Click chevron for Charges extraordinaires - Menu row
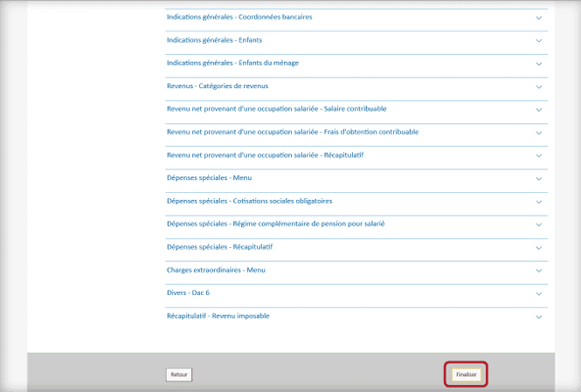Screen dimensions: 581x392 click(539, 271)
